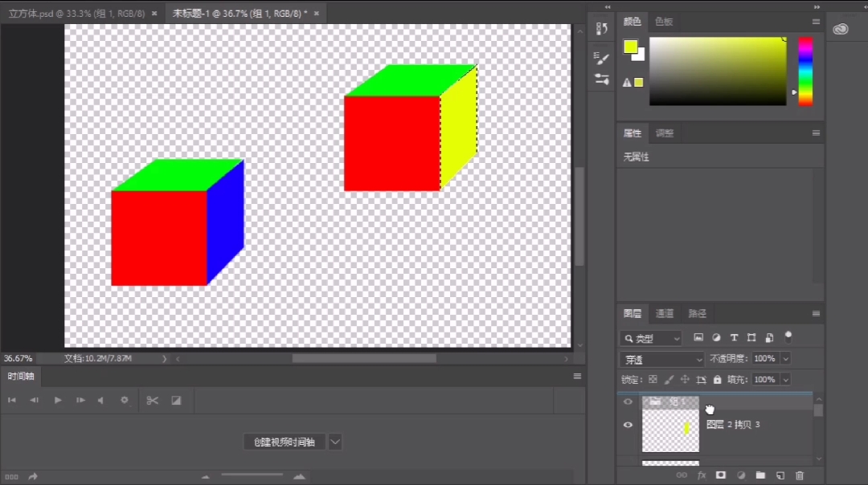The image size is (868, 485).
Task: Open the status bar info arrow
Action: (165, 358)
